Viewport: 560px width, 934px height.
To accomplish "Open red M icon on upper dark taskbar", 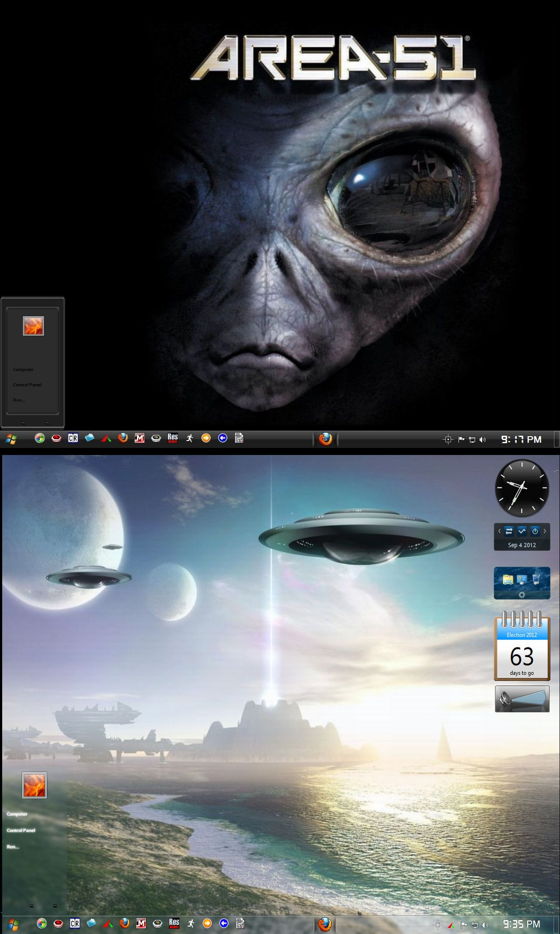I will [140, 438].
